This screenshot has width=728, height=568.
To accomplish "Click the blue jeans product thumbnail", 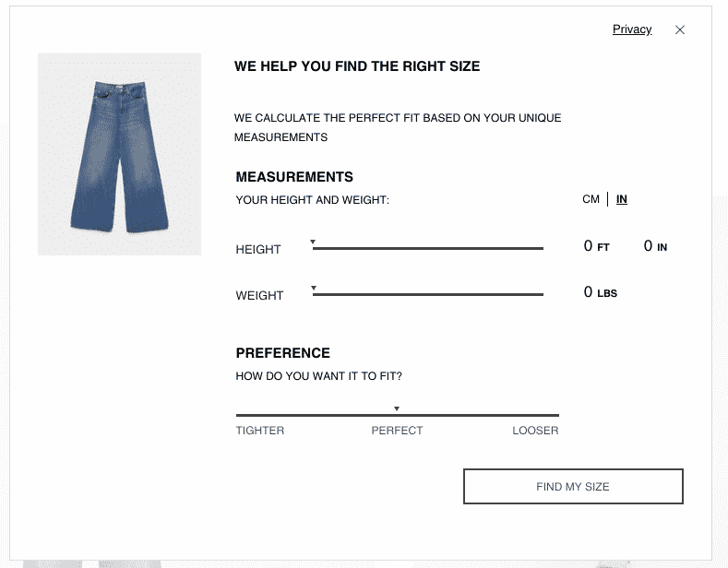I will coord(119,154).
